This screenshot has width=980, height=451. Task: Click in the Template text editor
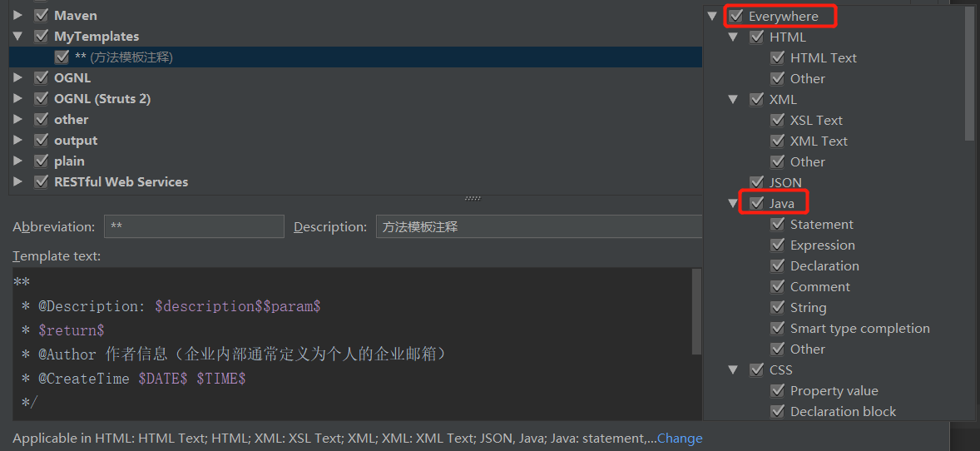(353, 344)
